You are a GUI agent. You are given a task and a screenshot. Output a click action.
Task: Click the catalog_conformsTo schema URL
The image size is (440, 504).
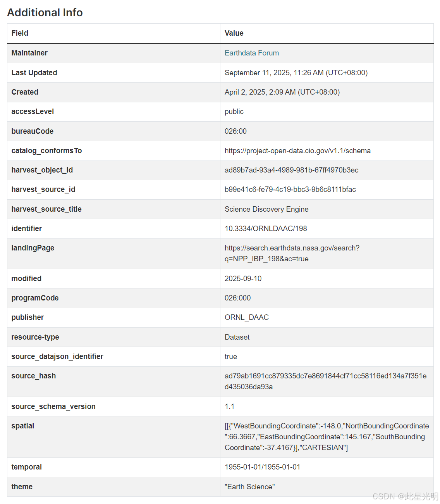tap(297, 151)
